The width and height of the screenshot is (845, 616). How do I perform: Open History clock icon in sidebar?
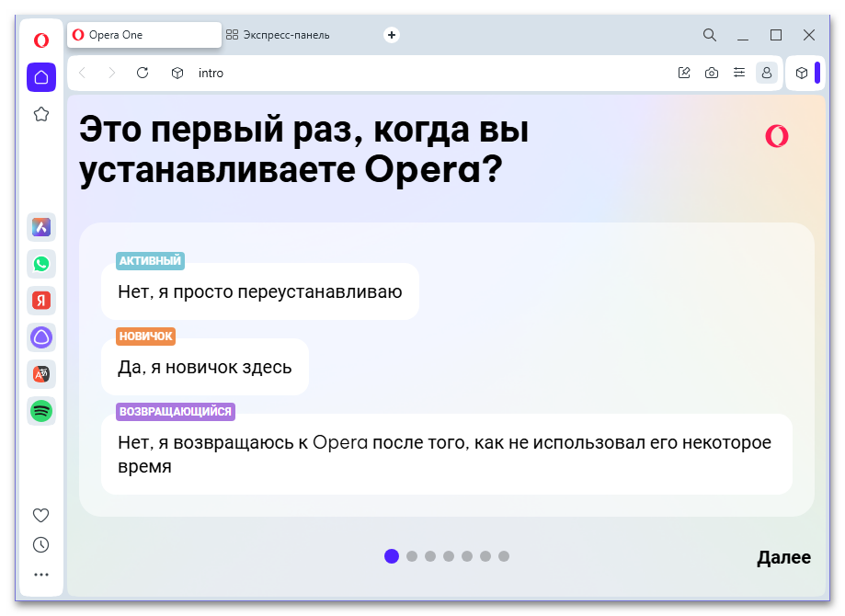click(x=41, y=545)
